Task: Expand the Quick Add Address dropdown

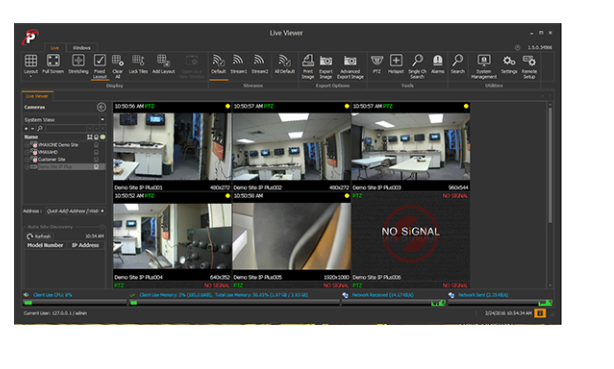Action: pos(102,211)
